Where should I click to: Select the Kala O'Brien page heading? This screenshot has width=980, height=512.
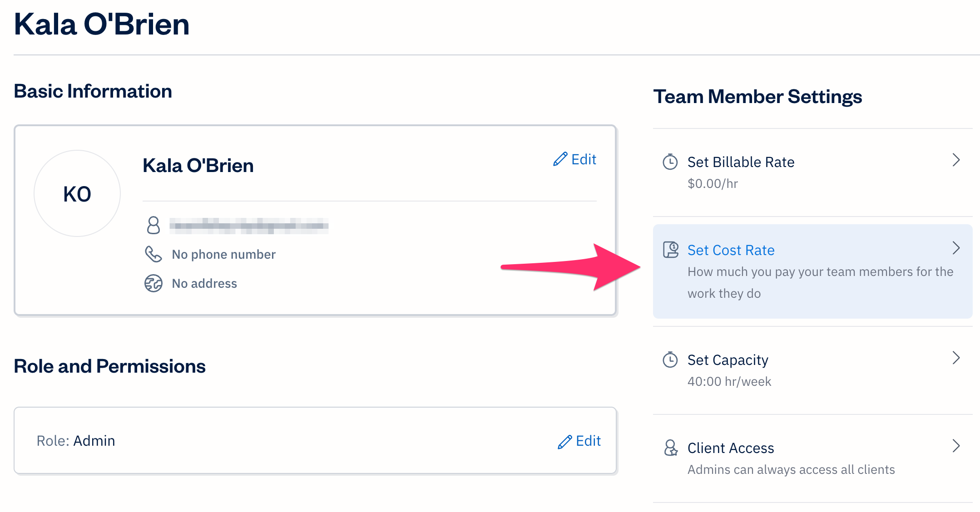point(101,25)
